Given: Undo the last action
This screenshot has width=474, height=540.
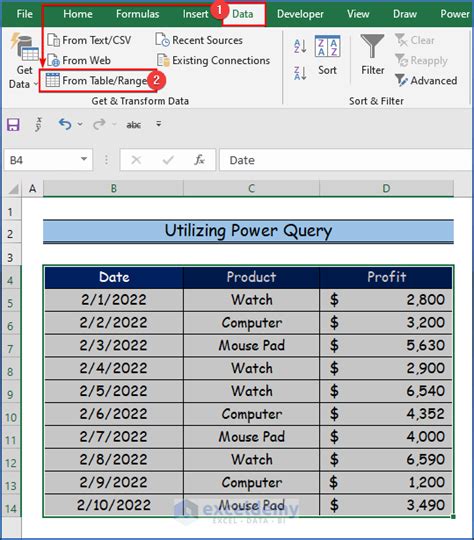Looking at the screenshot, I should [65, 124].
